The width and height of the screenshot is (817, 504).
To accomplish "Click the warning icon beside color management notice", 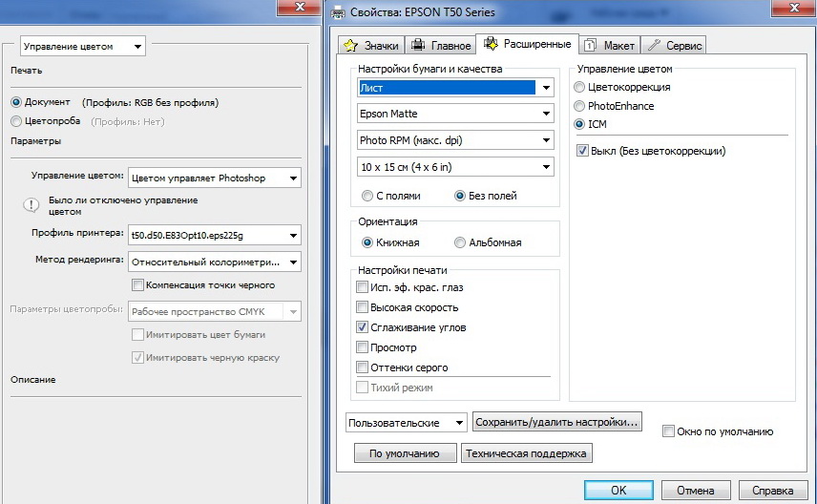I will (31, 205).
